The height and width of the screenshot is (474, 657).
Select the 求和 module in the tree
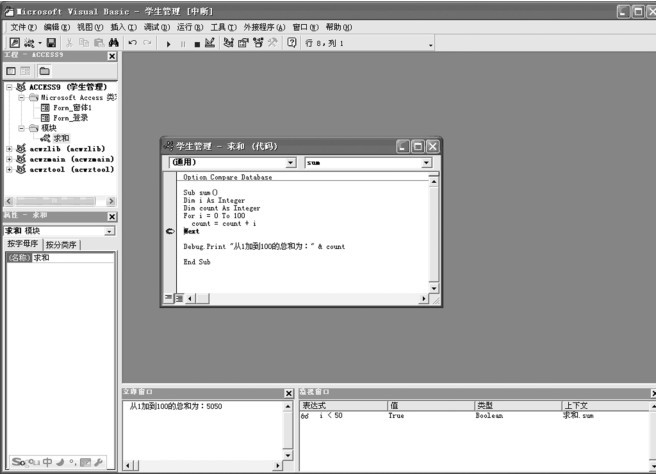(x=56, y=138)
